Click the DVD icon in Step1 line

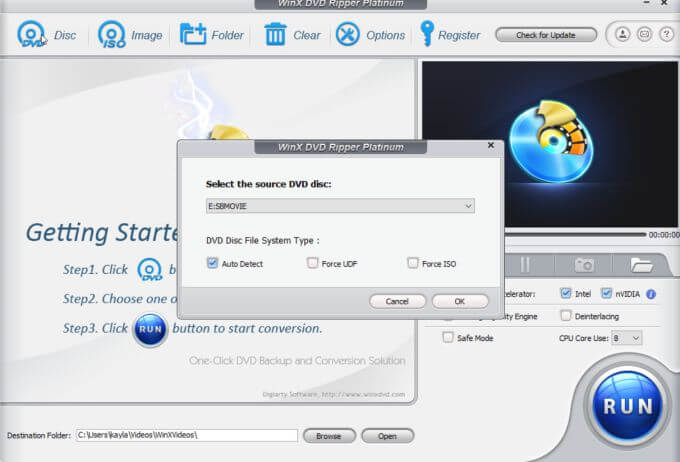(x=150, y=269)
